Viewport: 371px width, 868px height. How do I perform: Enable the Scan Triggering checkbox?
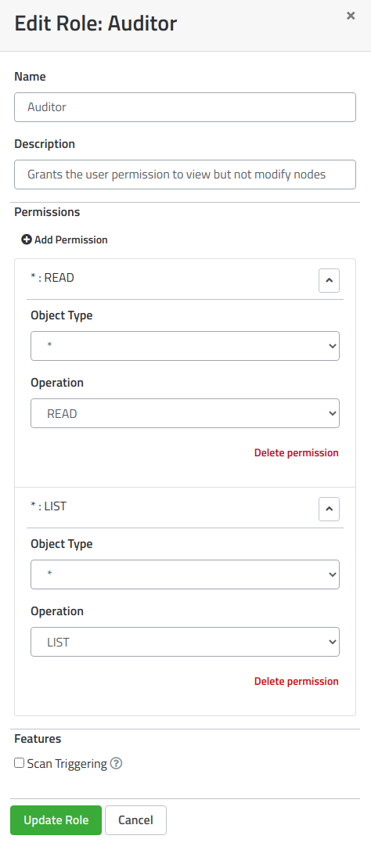click(20, 763)
